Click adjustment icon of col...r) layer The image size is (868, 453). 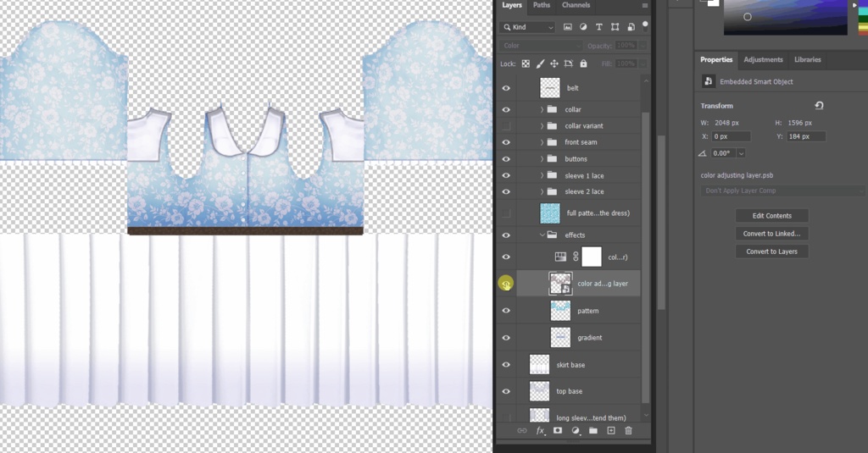click(561, 257)
